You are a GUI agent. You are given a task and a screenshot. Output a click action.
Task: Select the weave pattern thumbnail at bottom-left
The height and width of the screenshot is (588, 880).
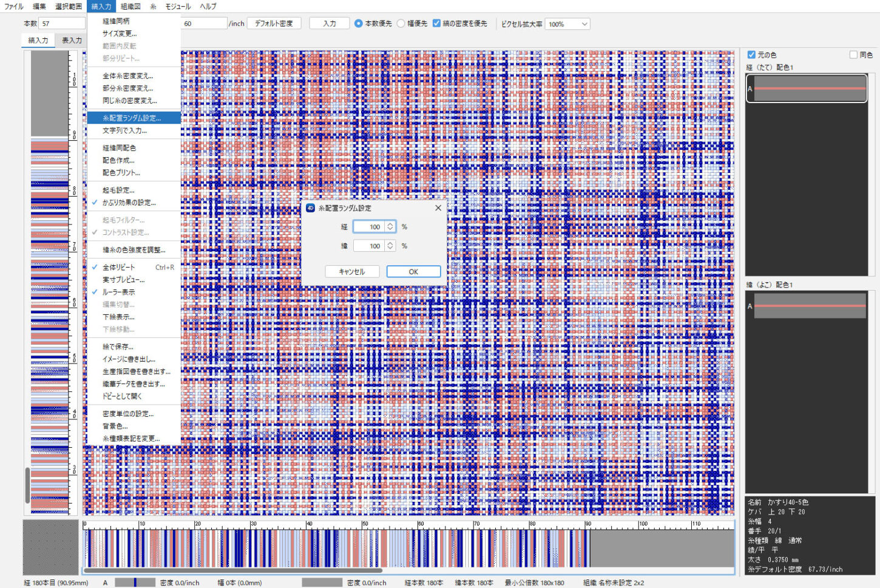(50, 547)
